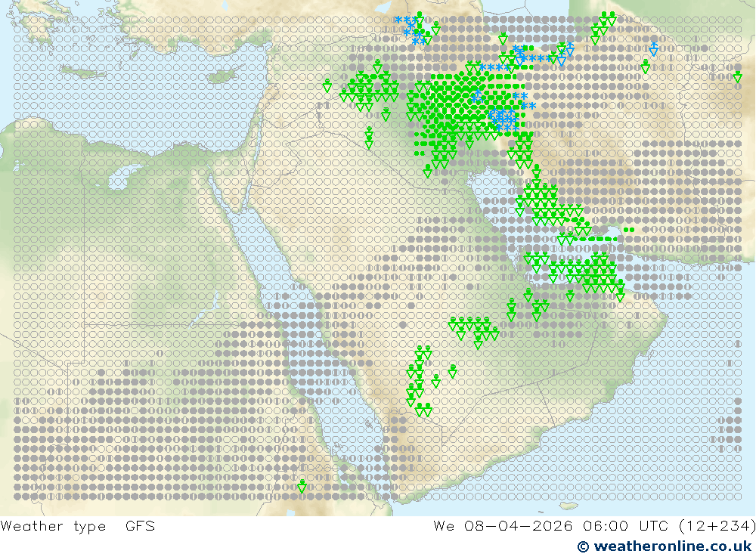This screenshot has width=756, height=554.
Task: Click the single green shower symbol west of the Syrian cluster
Action: [327, 85]
